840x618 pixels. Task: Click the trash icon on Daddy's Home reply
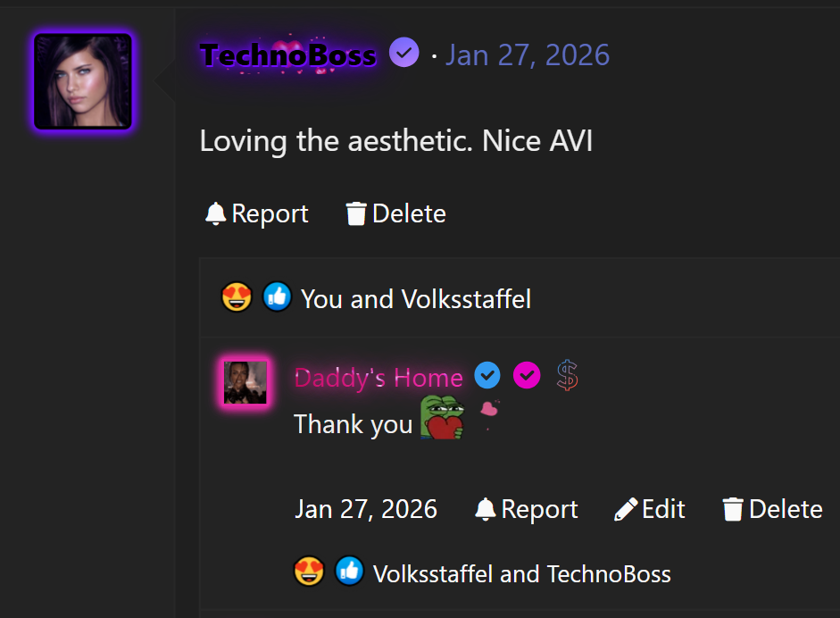[x=733, y=508]
